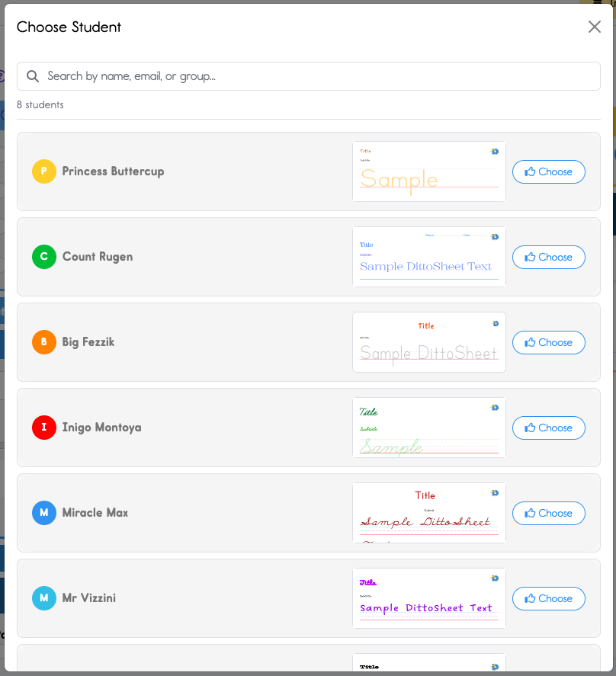Choose Princess Buttercup as the student
Viewport: 616px width, 676px height.
548,171
